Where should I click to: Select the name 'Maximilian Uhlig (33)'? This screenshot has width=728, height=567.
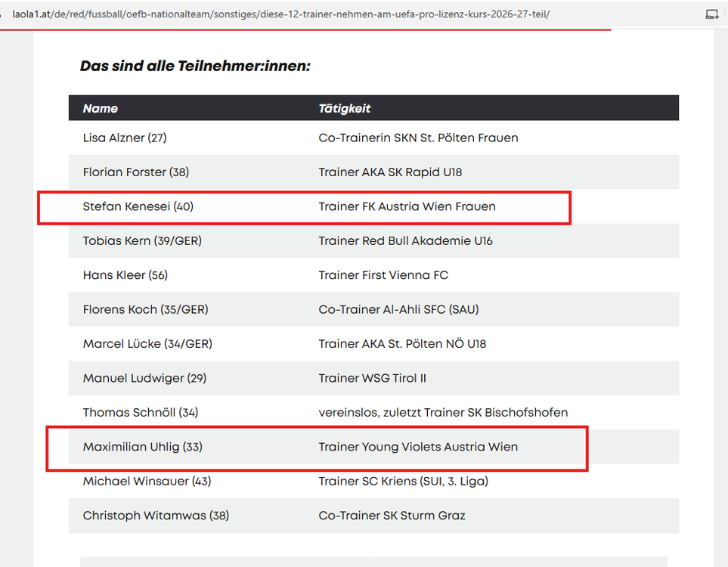(143, 448)
